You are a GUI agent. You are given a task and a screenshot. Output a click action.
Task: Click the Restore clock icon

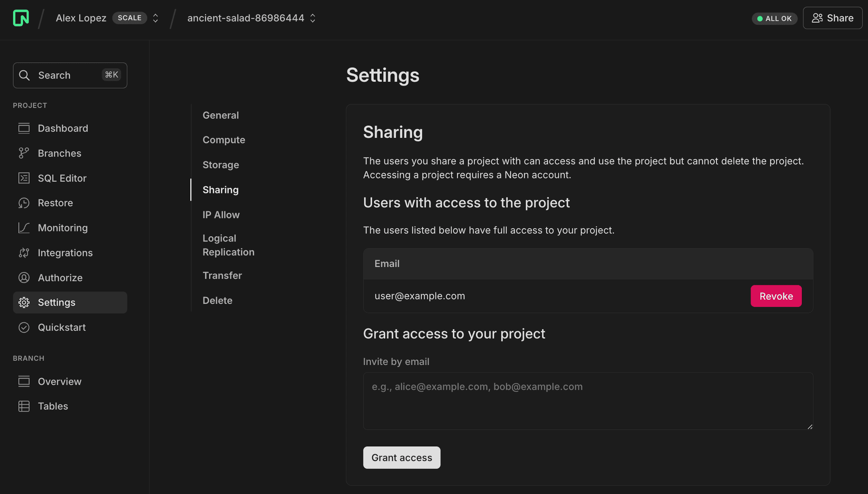tap(24, 203)
